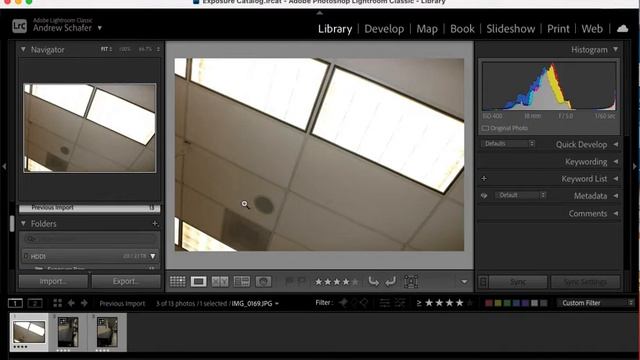Click the Lrc identity plate logo

coord(19,26)
